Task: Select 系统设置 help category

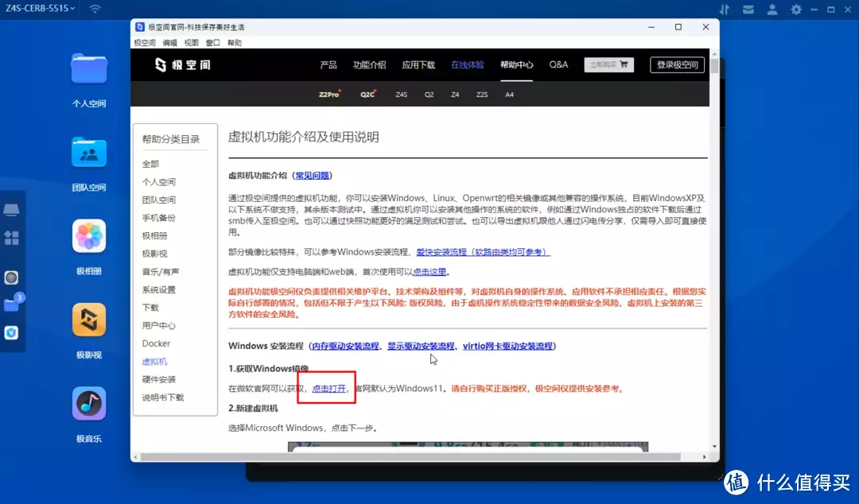Action: click(x=159, y=290)
